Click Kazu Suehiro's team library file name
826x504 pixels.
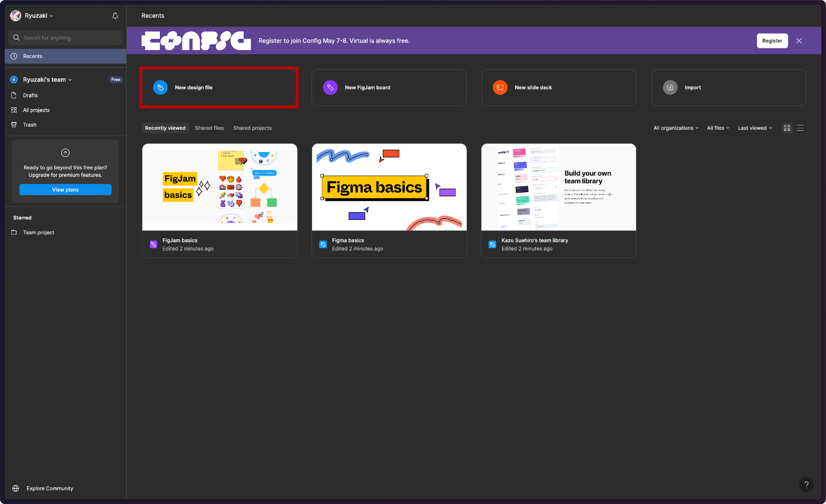pos(535,241)
